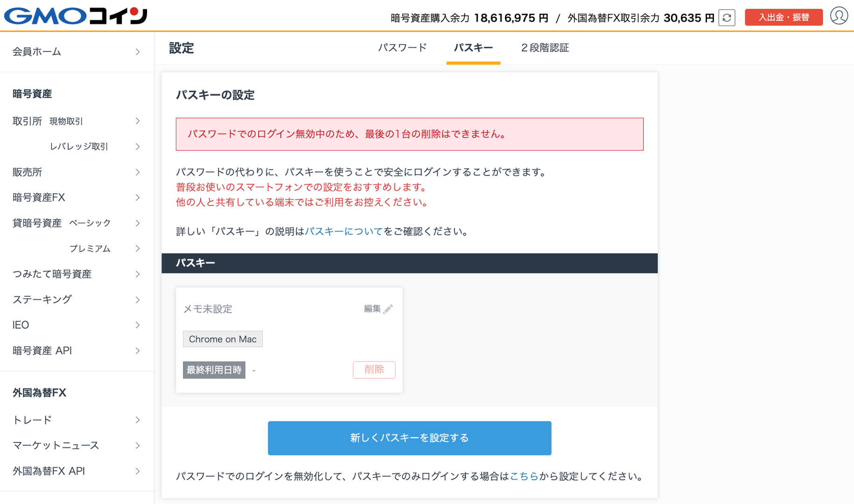Open 外国為替FX API sidebar item
Viewport: 854px width, 504px height.
click(x=77, y=471)
